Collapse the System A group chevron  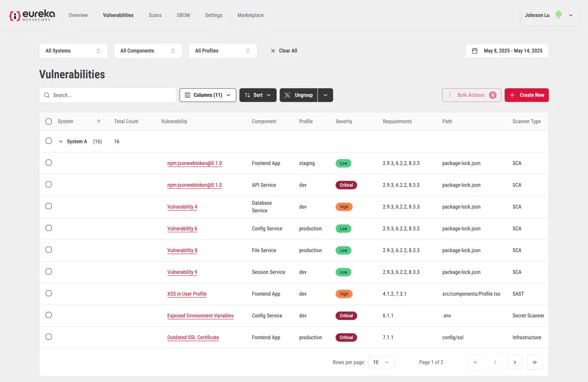click(x=61, y=141)
